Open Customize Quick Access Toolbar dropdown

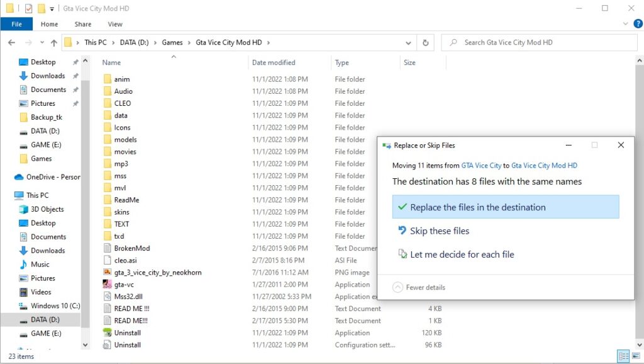coord(52,9)
